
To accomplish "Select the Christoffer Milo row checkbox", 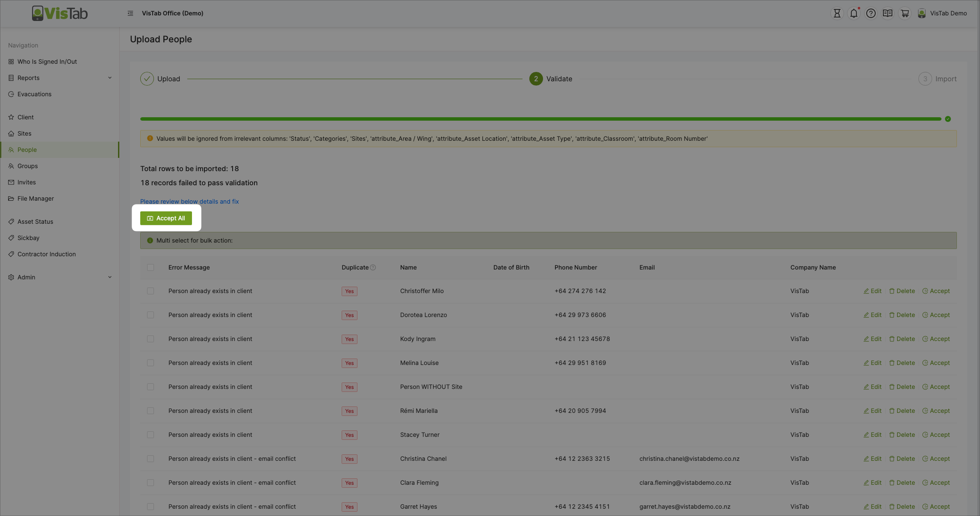I will [x=151, y=291].
